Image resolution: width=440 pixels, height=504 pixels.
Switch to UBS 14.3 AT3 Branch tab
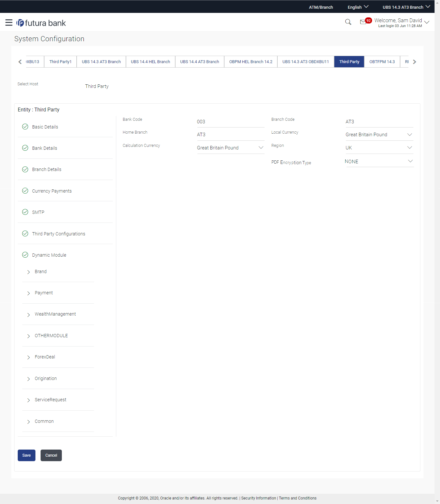click(x=101, y=62)
